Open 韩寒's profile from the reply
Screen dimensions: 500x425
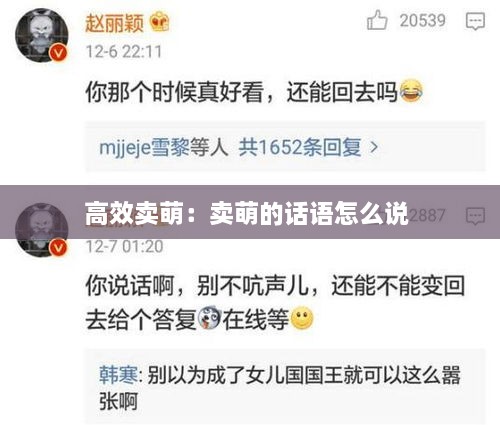[x=118, y=375]
